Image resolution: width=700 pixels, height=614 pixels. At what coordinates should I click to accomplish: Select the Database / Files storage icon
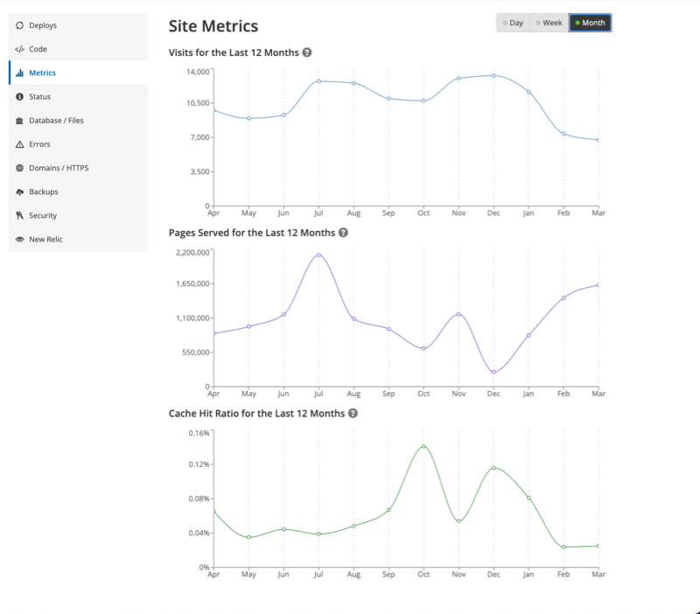tap(18, 120)
